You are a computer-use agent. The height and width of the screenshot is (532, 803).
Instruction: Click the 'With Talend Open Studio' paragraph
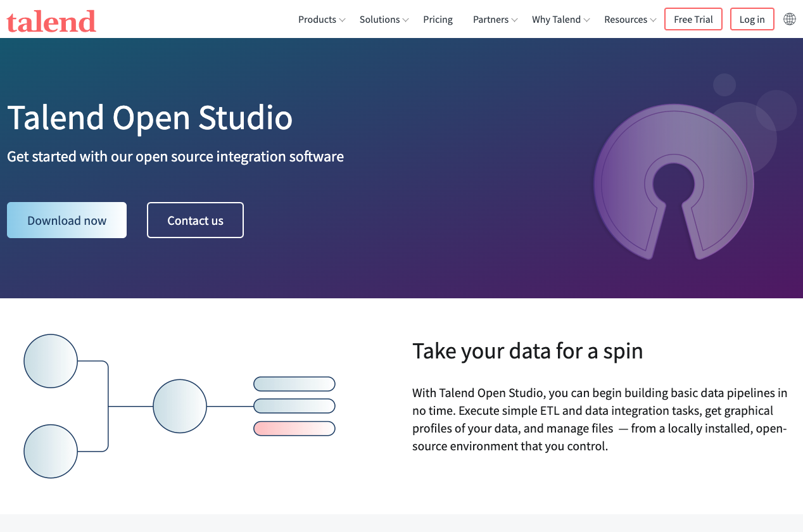click(x=600, y=420)
